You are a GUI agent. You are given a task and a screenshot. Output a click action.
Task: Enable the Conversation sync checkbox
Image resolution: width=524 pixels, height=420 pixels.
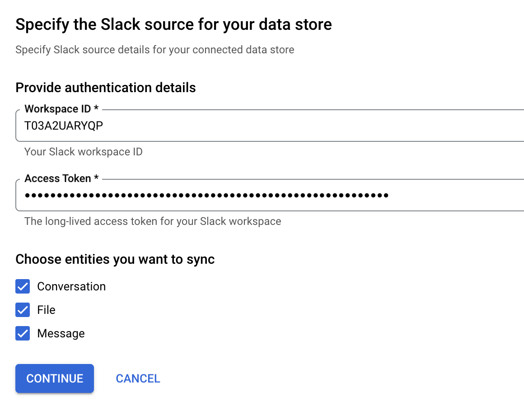pos(22,286)
